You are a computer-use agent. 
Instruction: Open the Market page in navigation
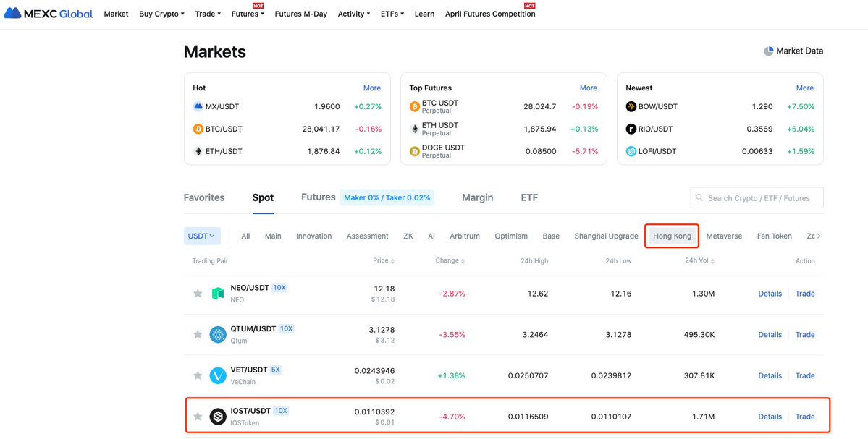(x=116, y=14)
